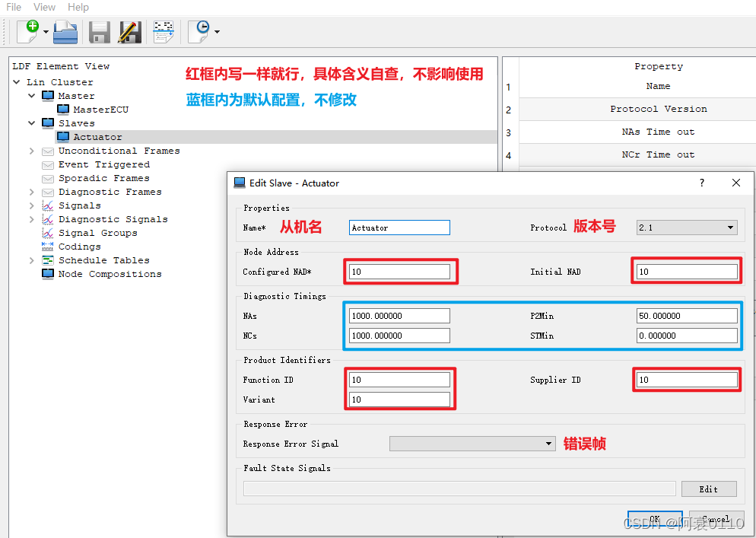Click the LDF text view toolbar icon

164,32
